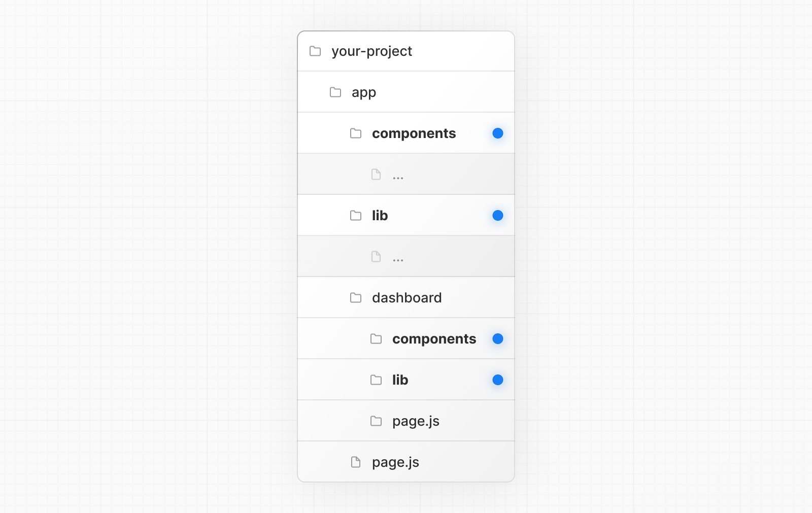
Task: Click the ellipsis under top-level components
Action: (x=398, y=178)
